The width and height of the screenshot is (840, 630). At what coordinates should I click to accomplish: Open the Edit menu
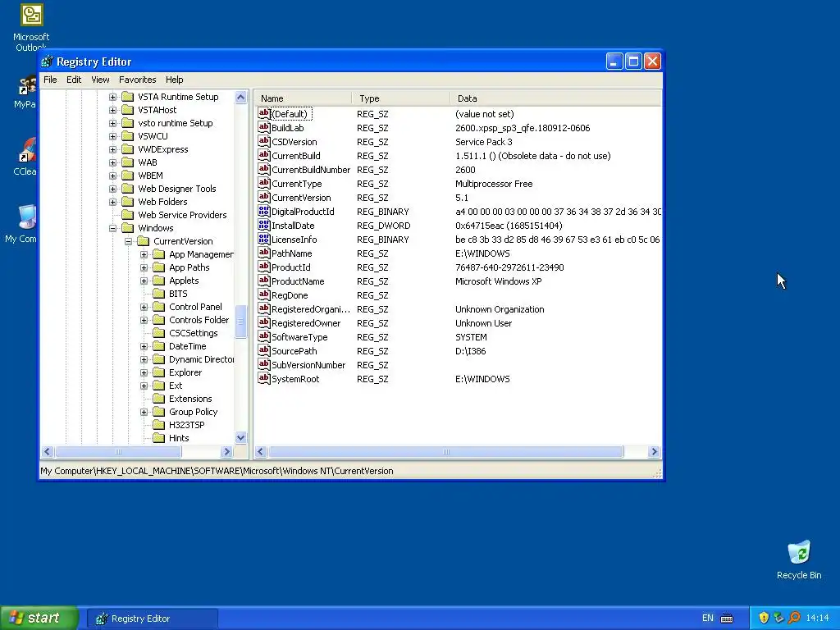coord(74,80)
